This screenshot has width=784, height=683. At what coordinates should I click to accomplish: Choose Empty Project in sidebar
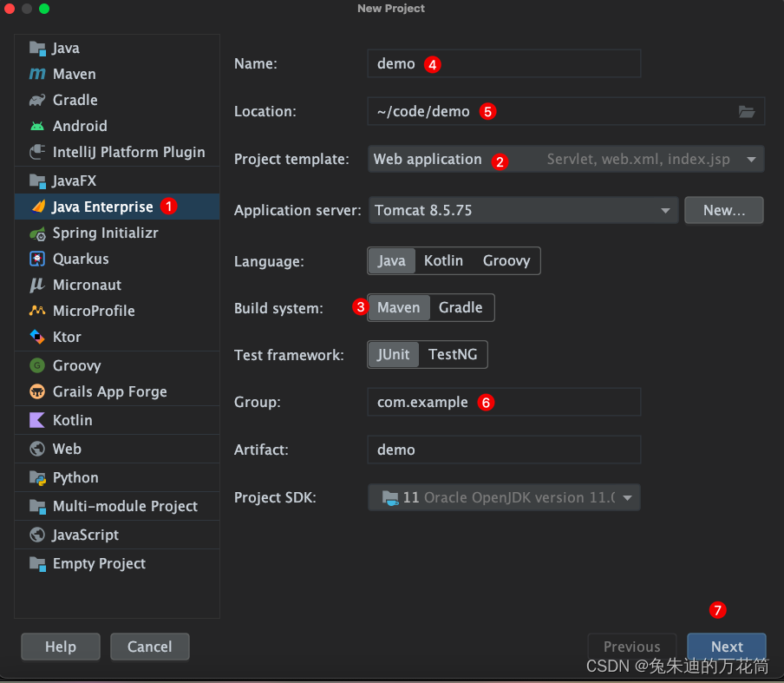[x=117, y=564]
